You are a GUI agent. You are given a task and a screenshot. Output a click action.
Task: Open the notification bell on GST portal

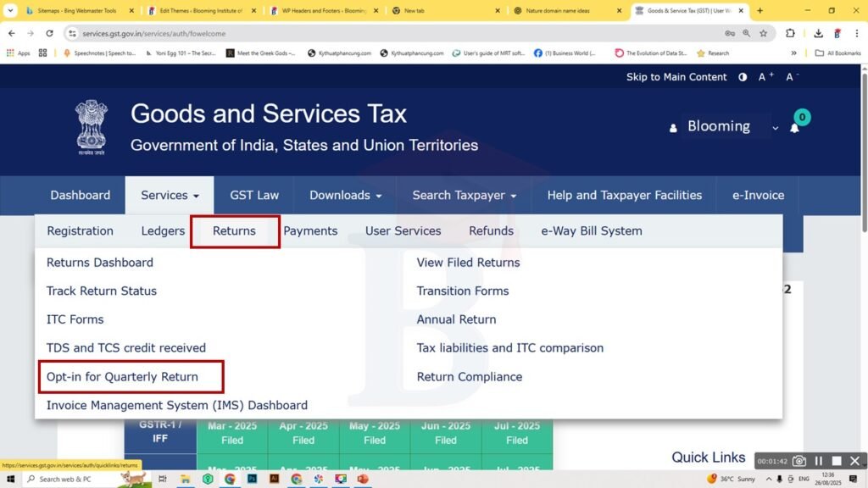pos(794,129)
